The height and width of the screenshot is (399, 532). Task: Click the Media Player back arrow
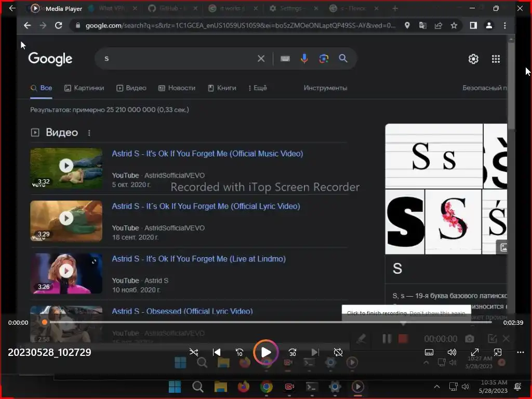coord(12,8)
